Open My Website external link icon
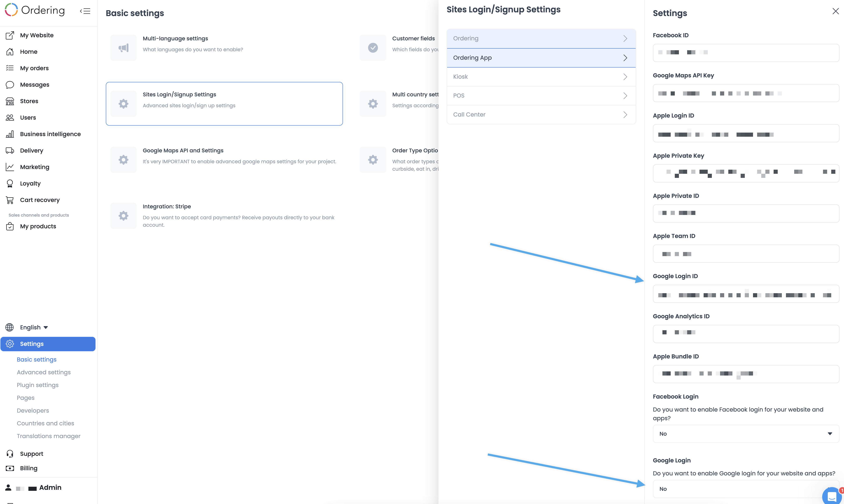This screenshot has width=844, height=504. 10,35
